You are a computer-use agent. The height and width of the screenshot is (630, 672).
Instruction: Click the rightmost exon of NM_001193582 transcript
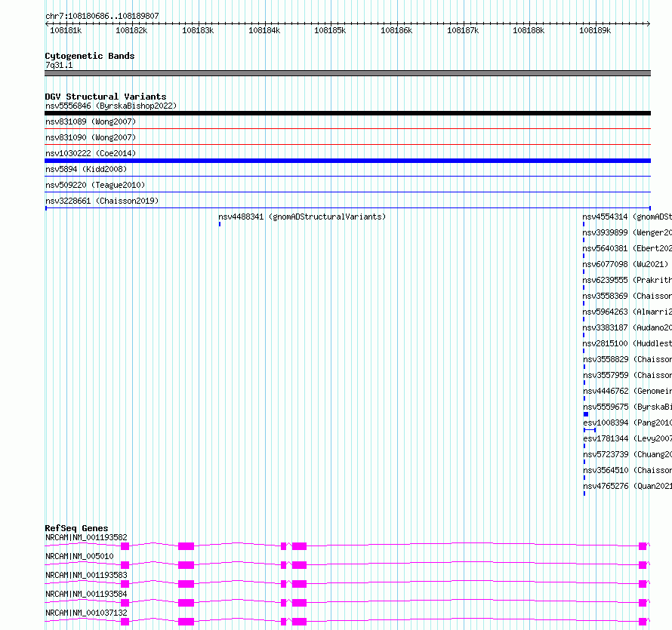643,546
